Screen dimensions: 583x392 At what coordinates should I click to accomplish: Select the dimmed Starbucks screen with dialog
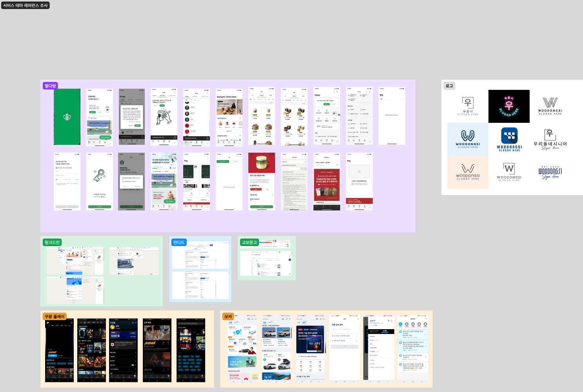pyautogui.click(x=131, y=182)
